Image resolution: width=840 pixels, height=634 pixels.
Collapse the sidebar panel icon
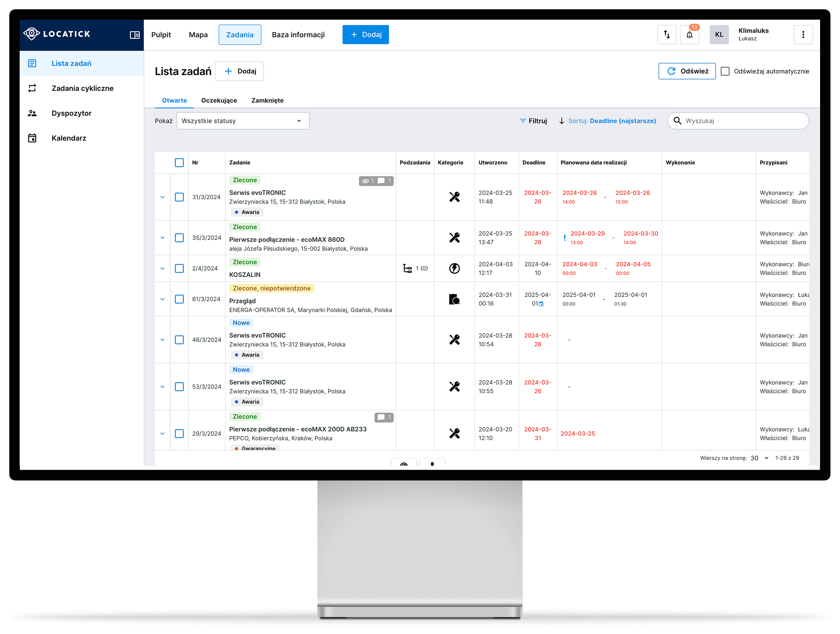[135, 35]
